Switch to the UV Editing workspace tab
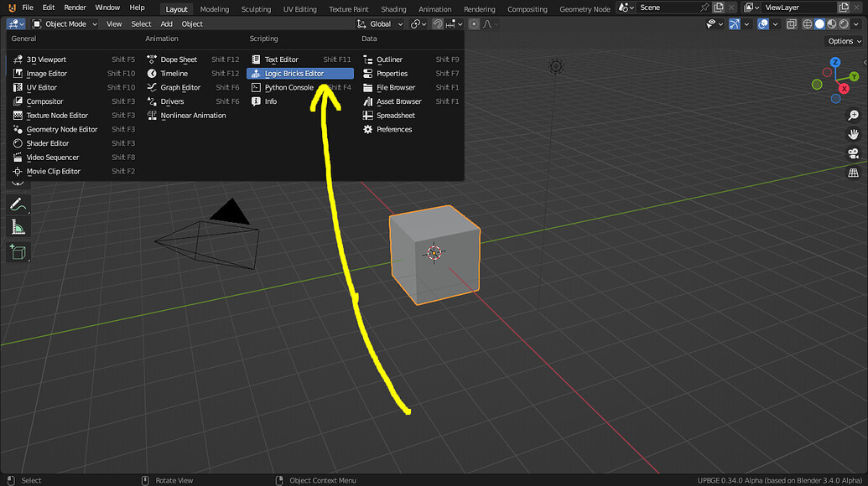Viewport: 868px width, 486px height. tap(299, 8)
